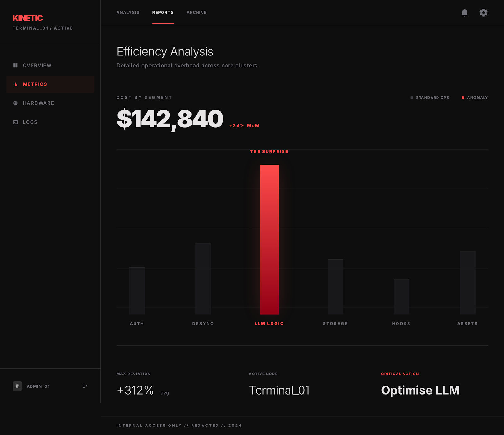This screenshot has width=504, height=435.
Task: Click the red Anomaly color swatch
Action: point(463,98)
